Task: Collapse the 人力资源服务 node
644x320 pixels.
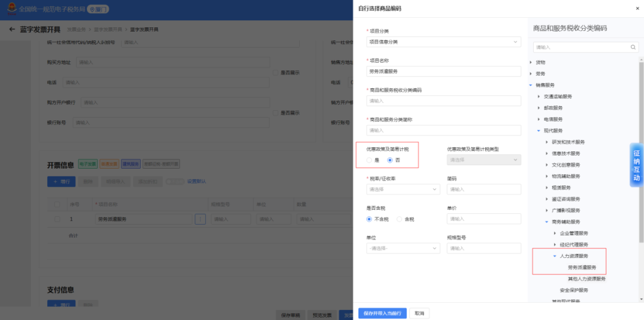Action: (555, 256)
